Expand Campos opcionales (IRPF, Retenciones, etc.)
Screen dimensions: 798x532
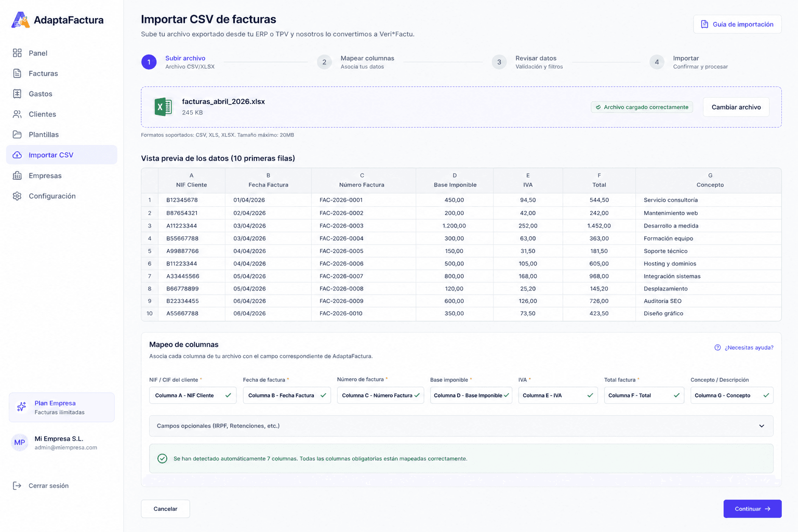pos(461,426)
